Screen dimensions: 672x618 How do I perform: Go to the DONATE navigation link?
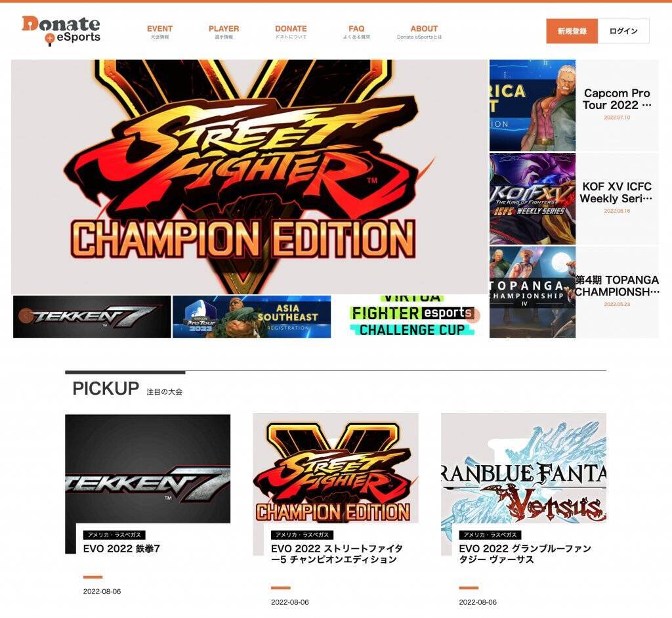(x=291, y=32)
